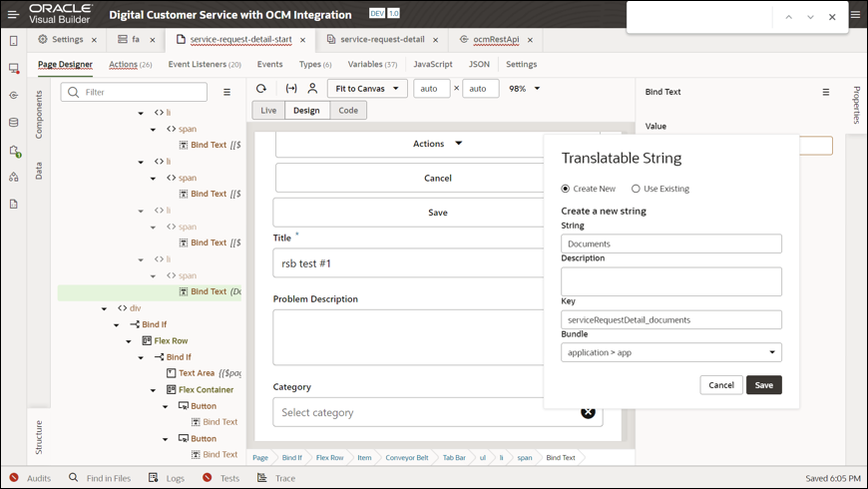Screen dimensions: 868x489
Task: Click next match arrow in search box
Action: [810, 17]
